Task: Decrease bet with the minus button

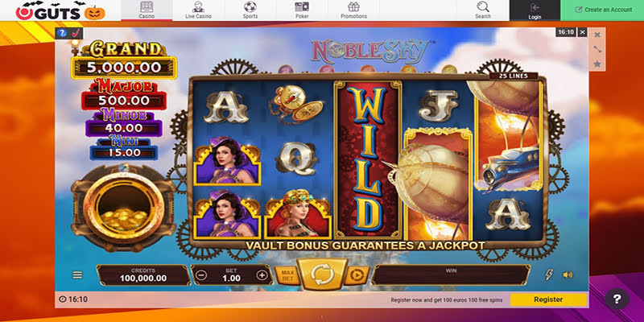Action: 200,275
